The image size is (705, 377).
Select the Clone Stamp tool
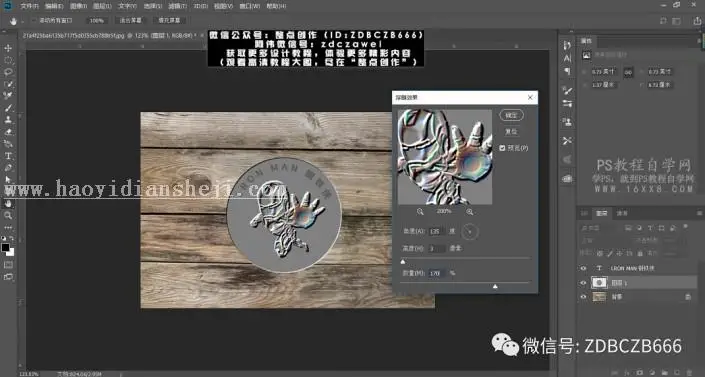click(x=8, y=120)
